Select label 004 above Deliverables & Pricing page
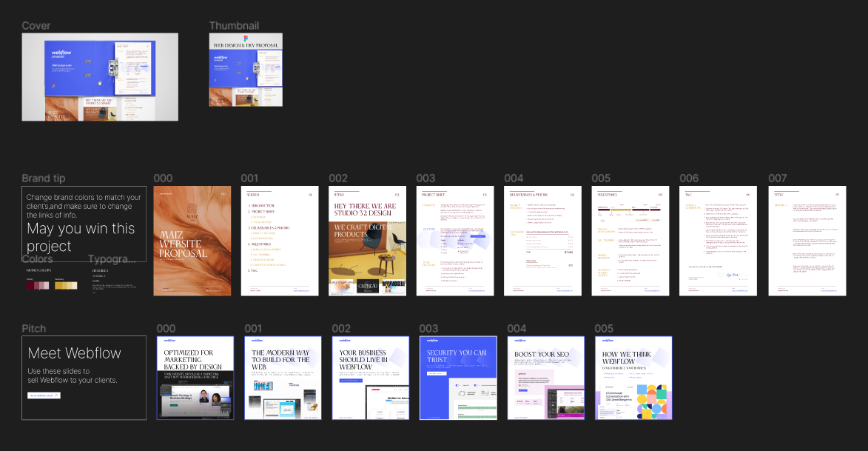868x451 pixels. (x=514, y=178)
